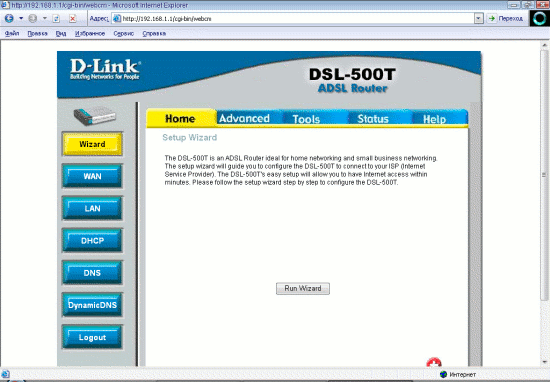Click the browser Forward arrow icon
Screen dimensions: 550x382
33,19
